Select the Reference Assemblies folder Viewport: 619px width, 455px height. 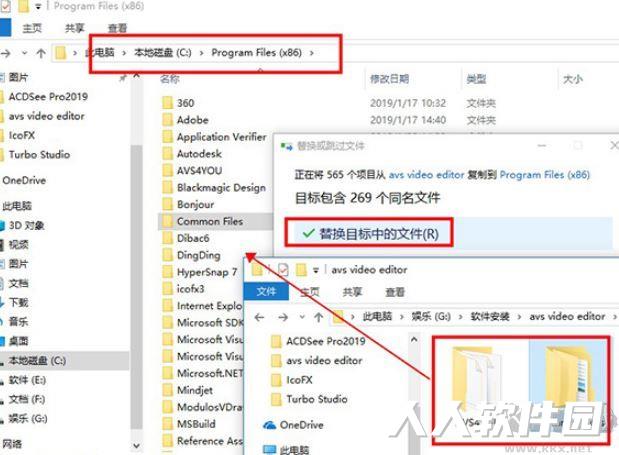203,441
